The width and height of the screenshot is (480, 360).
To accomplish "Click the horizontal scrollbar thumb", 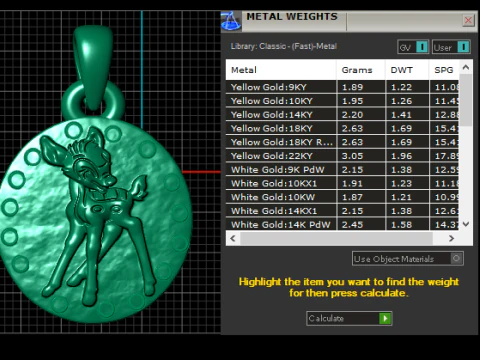I will pyautogui.click(x=336, y=238).
